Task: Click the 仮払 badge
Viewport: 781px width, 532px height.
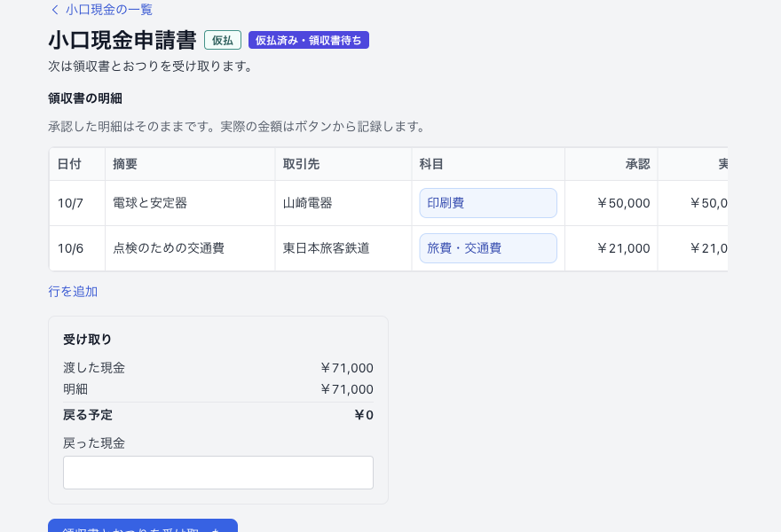Action: 223,40
